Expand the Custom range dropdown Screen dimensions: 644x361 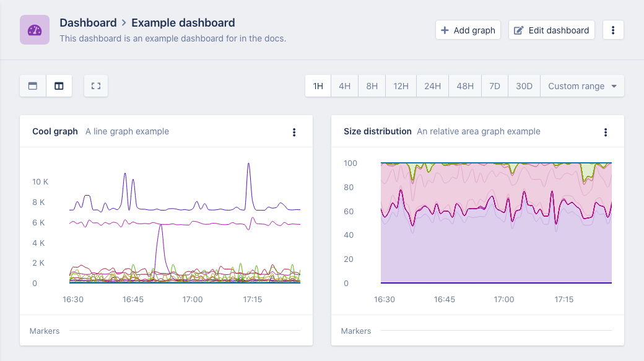(x=582, y=86)
